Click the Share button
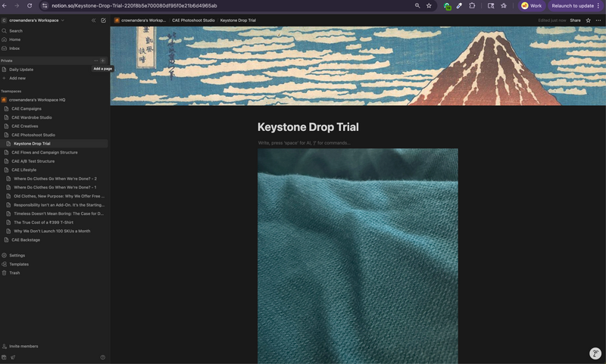Viewport: 606px width, 364px height. click(575, 20)
